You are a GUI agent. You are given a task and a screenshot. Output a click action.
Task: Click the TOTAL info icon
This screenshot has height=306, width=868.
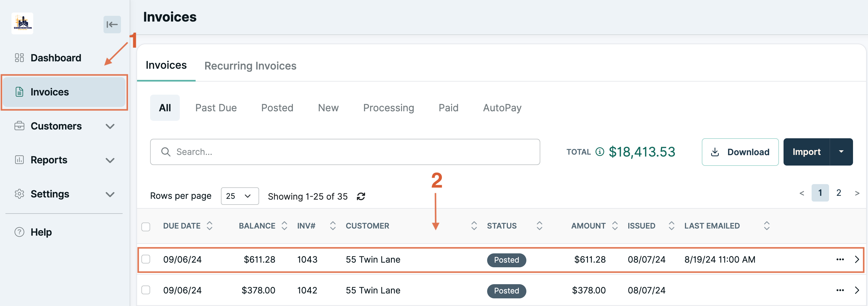pos(599,152)
